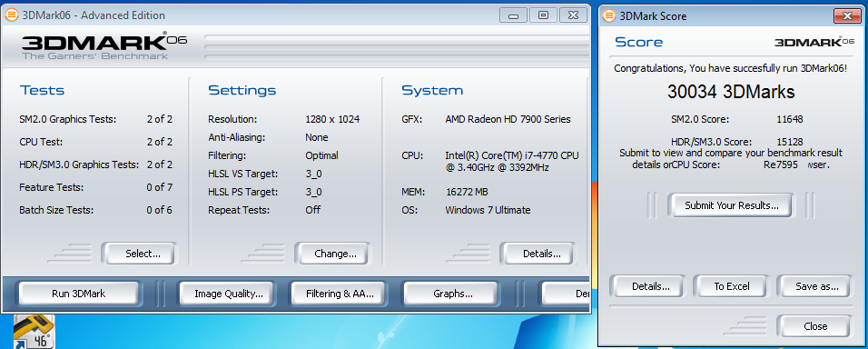The width and height of the screenshot is (868, 349).
Task: Open the Graphs... tool
Action: click(450, 294)
